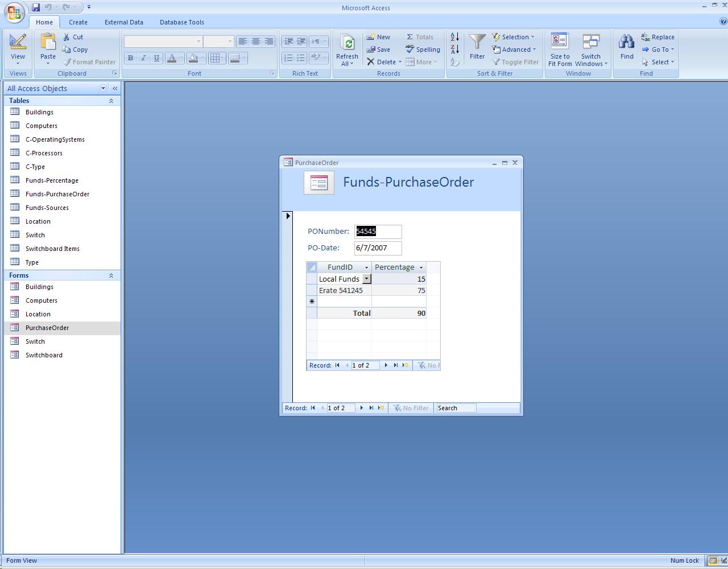Toggle Bold formatting
This screenshot has height=569, width=728.
(x=130, y=58)
